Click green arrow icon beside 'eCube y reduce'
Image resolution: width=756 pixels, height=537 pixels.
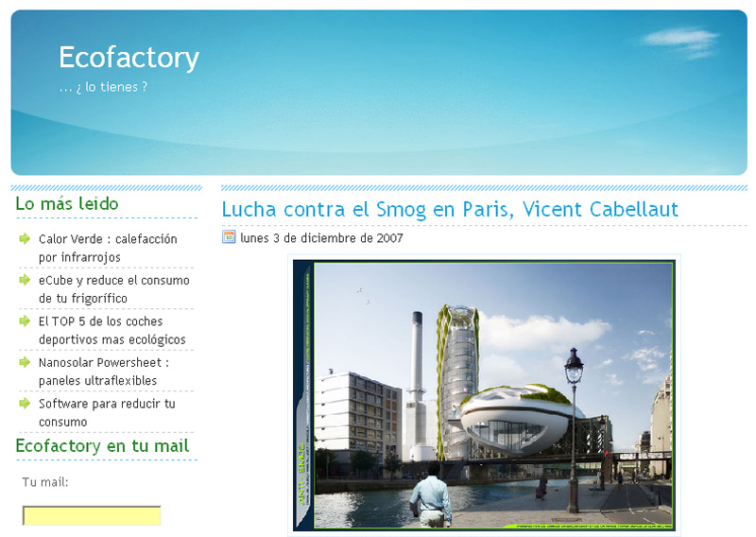pos(25,280)
